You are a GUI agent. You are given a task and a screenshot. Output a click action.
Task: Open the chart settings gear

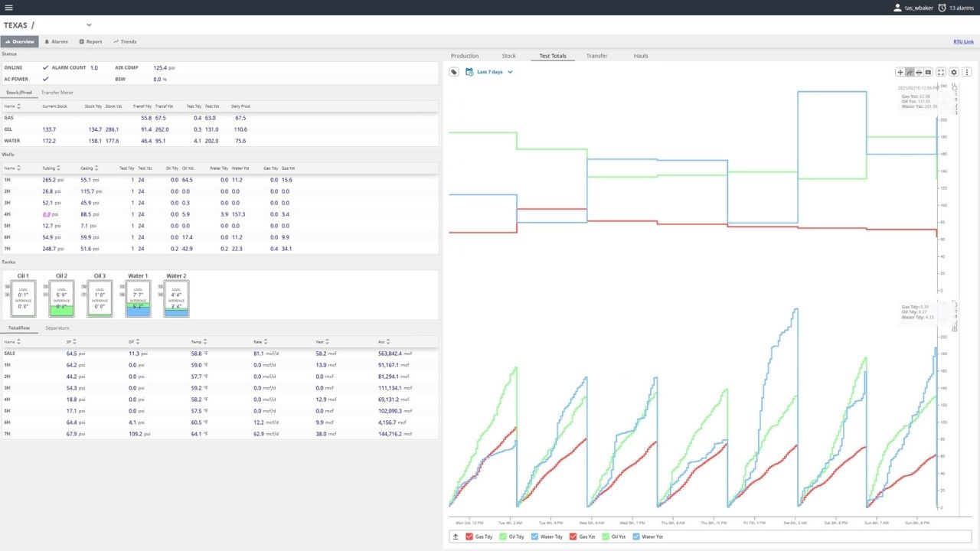(x=954, y=72)
